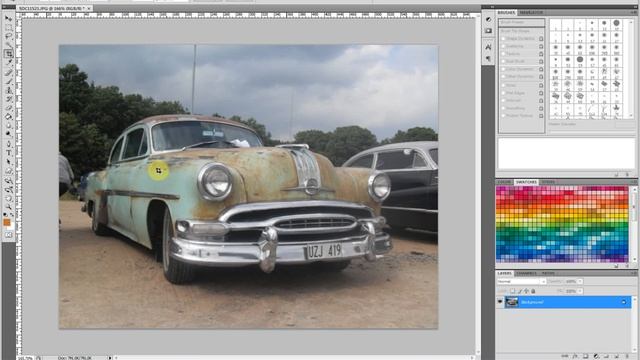This screenshot has height=360, width=640.
Task: Open the Masks panel icon in dock
Action: coord(488,31)
